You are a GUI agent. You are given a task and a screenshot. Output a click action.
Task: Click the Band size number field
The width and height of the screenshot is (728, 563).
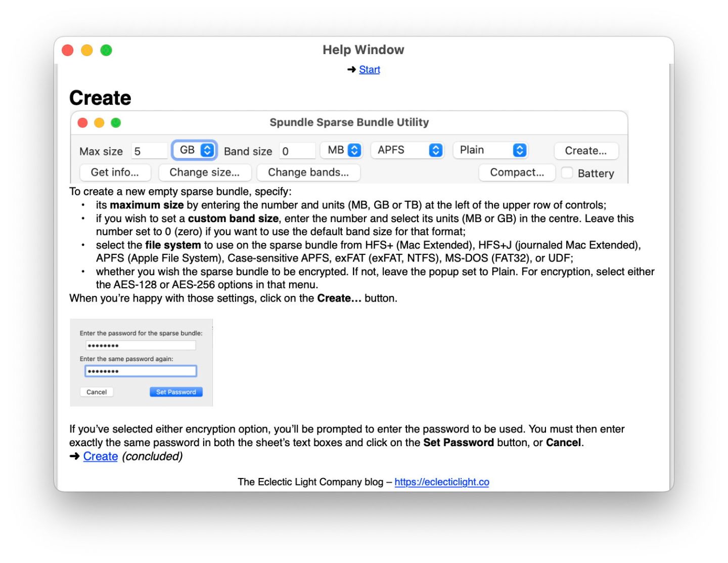click(x=297, y=151)
